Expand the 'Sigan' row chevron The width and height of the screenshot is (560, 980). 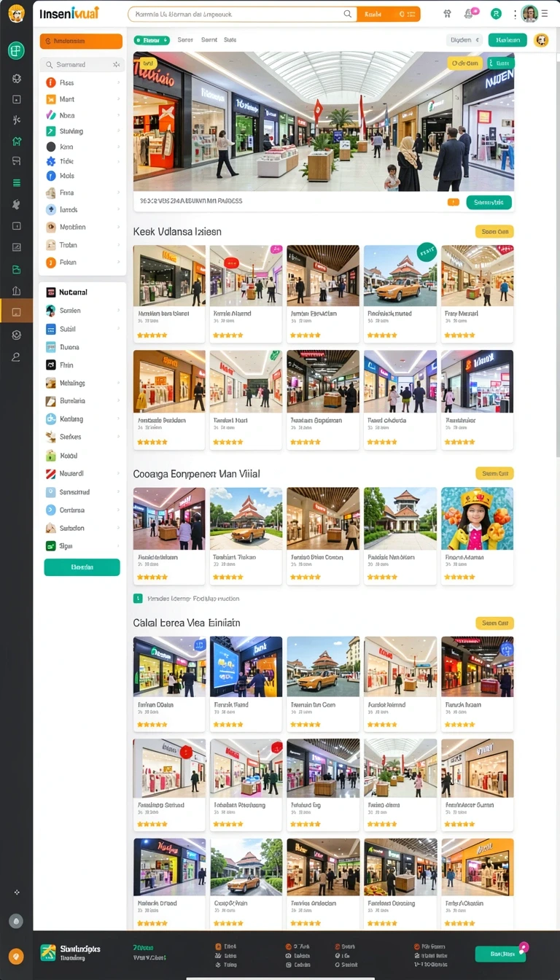(118, 546)
